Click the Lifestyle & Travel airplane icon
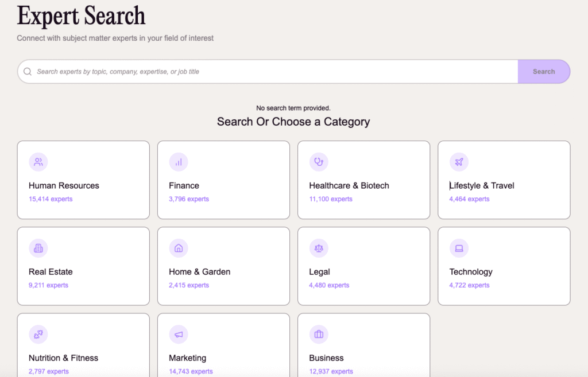This screenshot has width=588, height=377. click(x=459, y=162)
